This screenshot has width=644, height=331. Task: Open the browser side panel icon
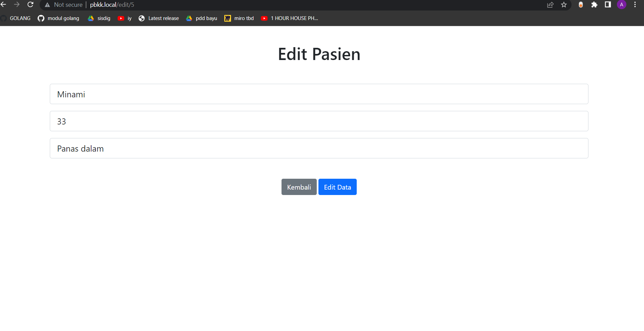[x=607, y=5]
